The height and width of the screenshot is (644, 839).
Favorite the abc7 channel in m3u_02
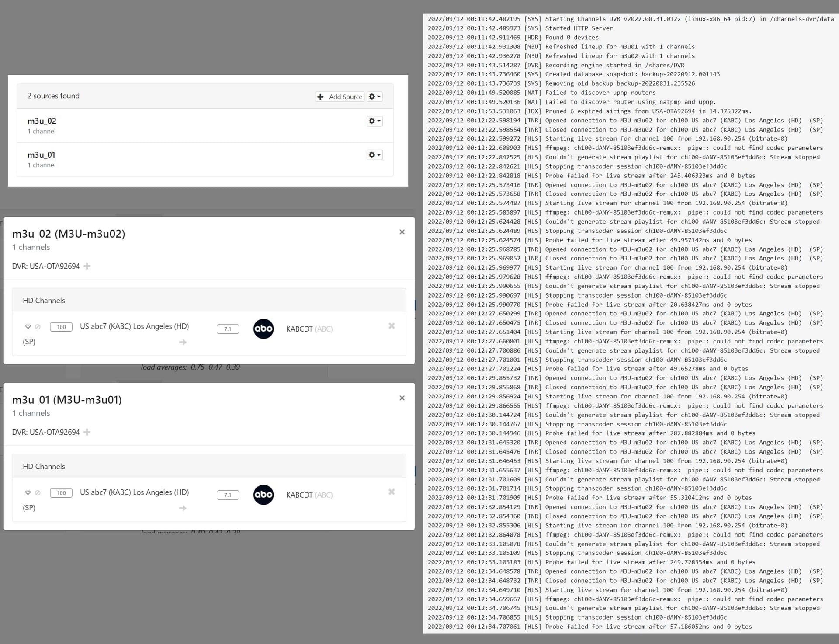click(x=28, y=327)
